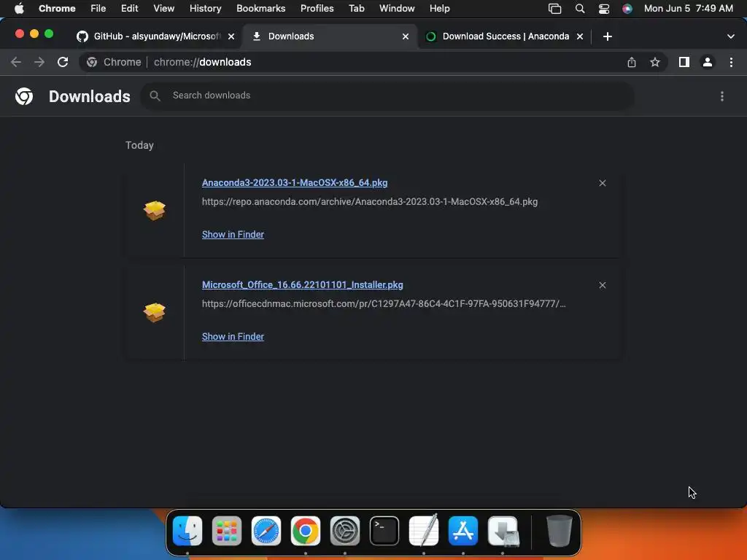The width and height of the screenshot is (747, 560).
Task: Open the Tab menu
Action: 356,8
